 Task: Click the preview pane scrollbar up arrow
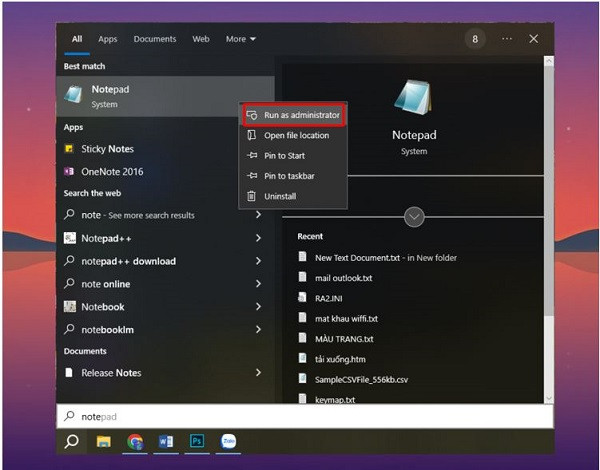[x=549, y=60]
